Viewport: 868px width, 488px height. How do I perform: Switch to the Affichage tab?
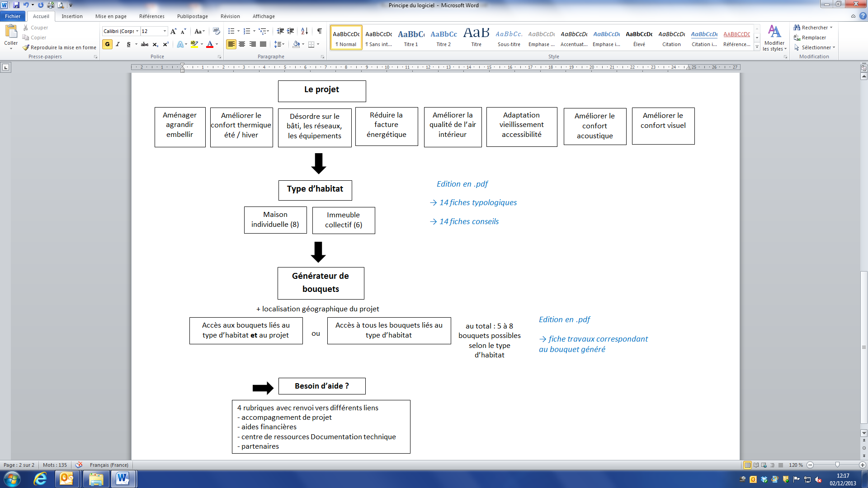coord(264,16)
